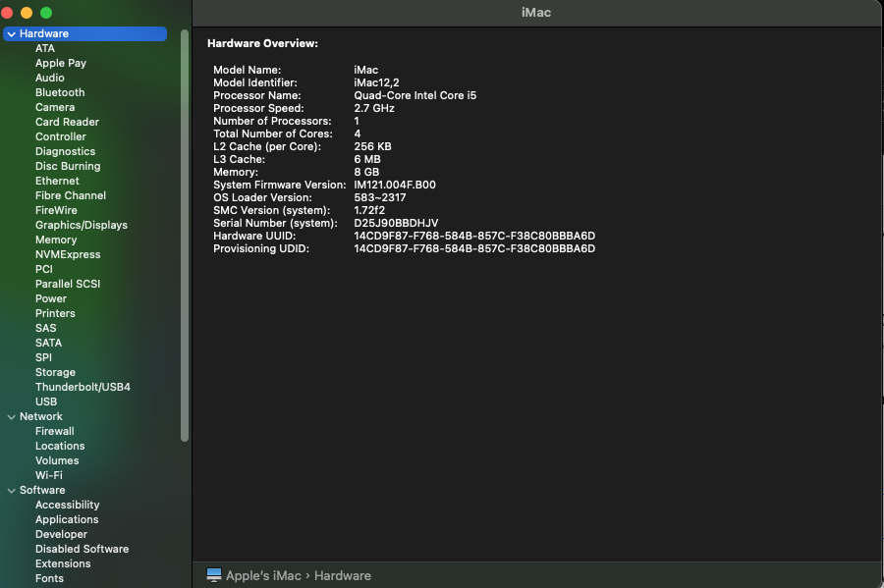Select Parallel SCSI in sidebar
Viewport: 884px width, 588px height.
click(x=68, y=284)
